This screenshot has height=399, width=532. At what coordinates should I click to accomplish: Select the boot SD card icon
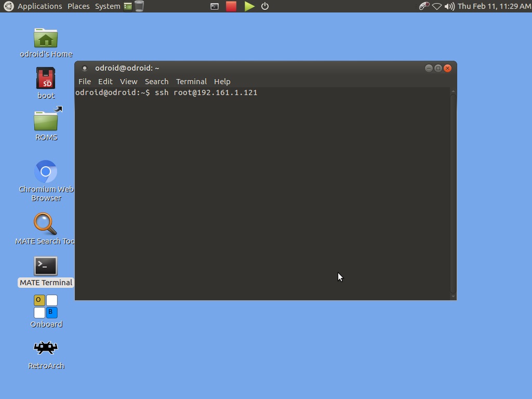[46, 79]
